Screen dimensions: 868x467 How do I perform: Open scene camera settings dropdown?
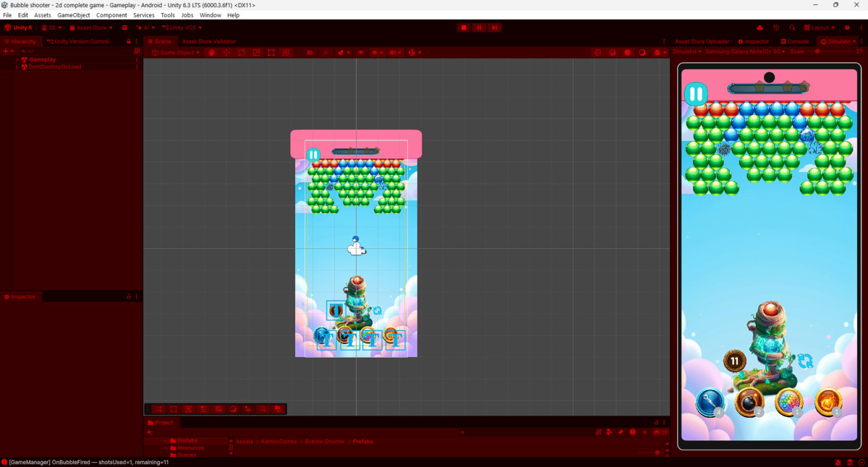point(395,52)
